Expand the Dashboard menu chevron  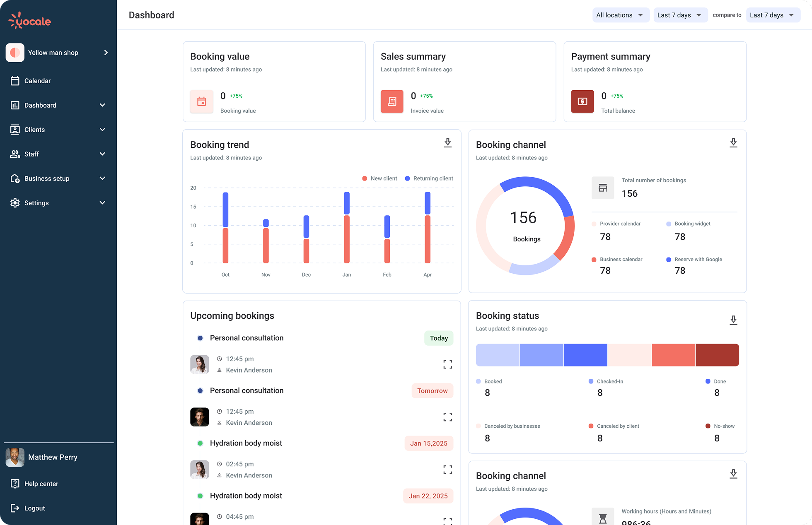click(x=102, y=105)
